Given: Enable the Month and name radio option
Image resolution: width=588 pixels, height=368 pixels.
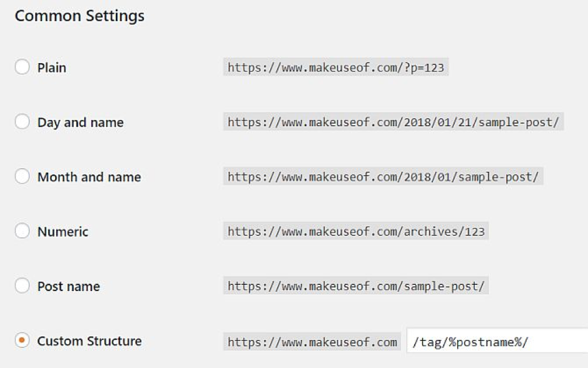Looking at the screenshot, I should [22, 177].
